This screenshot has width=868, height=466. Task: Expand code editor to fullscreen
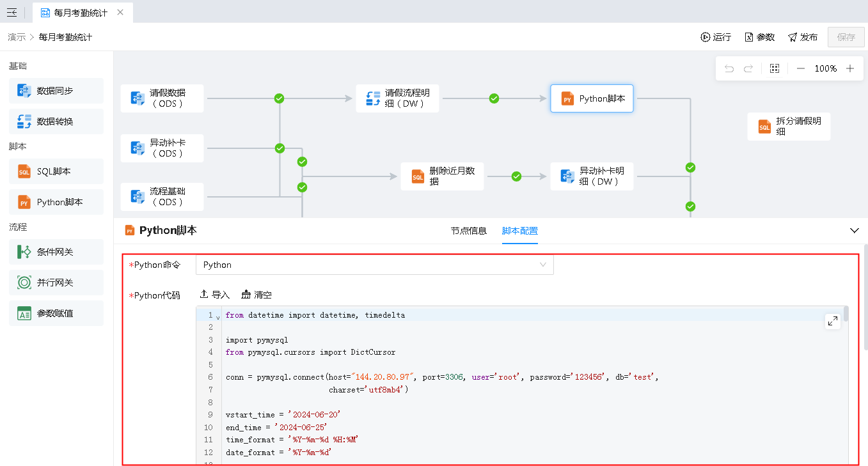[x=833, y=322]
